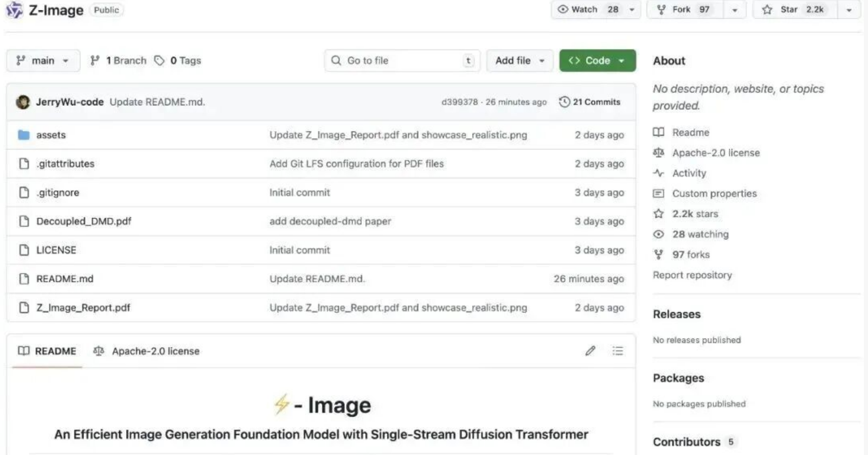This screenshot has width=868, height=455.
Task: Click the file icon next to Decoupled_DMD.pdf
Action: point(23,221)
